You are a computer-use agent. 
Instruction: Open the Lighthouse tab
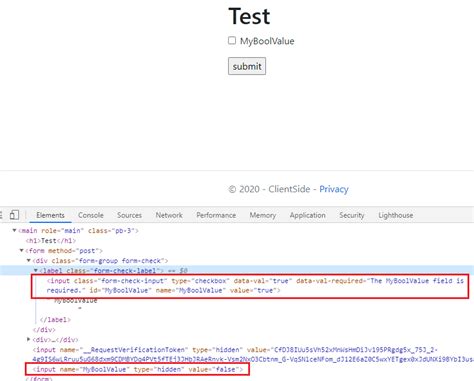point(396,215)
